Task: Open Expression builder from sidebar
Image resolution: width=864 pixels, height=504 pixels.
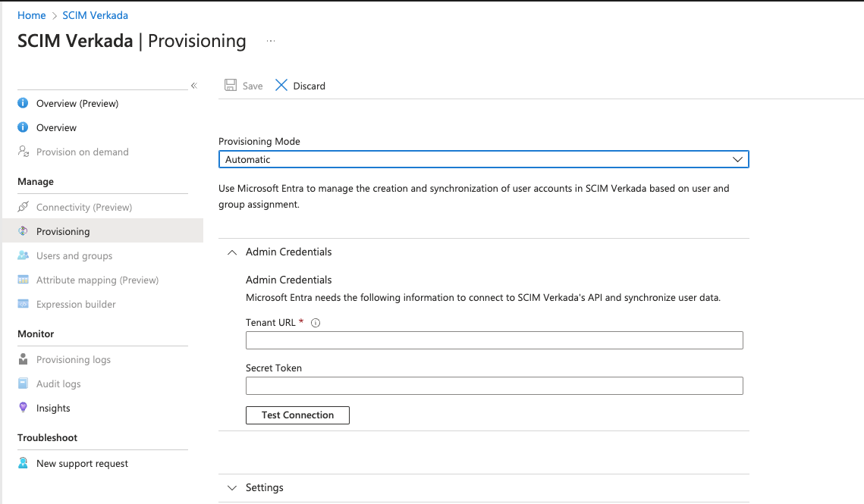Action: point(76,304)
